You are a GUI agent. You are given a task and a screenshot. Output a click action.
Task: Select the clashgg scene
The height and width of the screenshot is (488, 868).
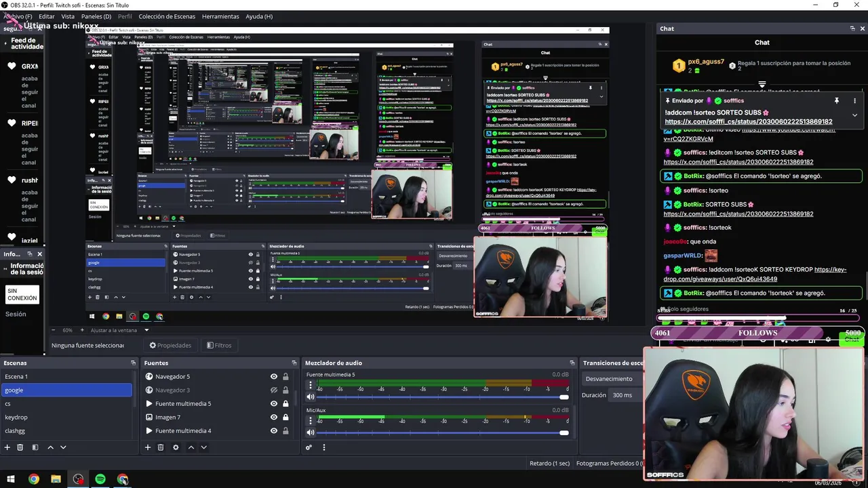point(66,430)
